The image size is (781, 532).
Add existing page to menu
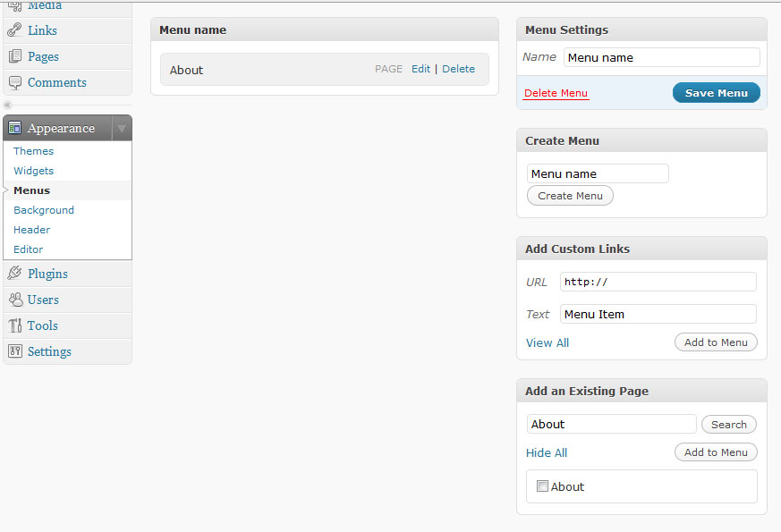click(x=716, y=452)
